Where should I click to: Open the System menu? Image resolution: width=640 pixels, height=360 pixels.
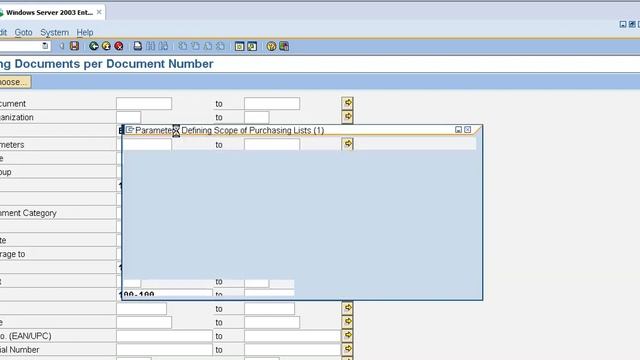pyautogui.click(x=54, y=32)
